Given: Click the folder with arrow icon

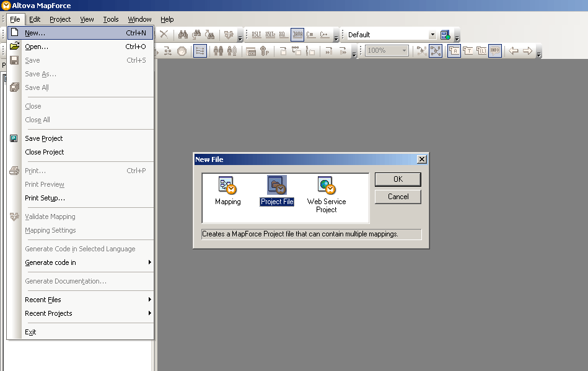Looking at the screenshot, I should tap(283, 51).
